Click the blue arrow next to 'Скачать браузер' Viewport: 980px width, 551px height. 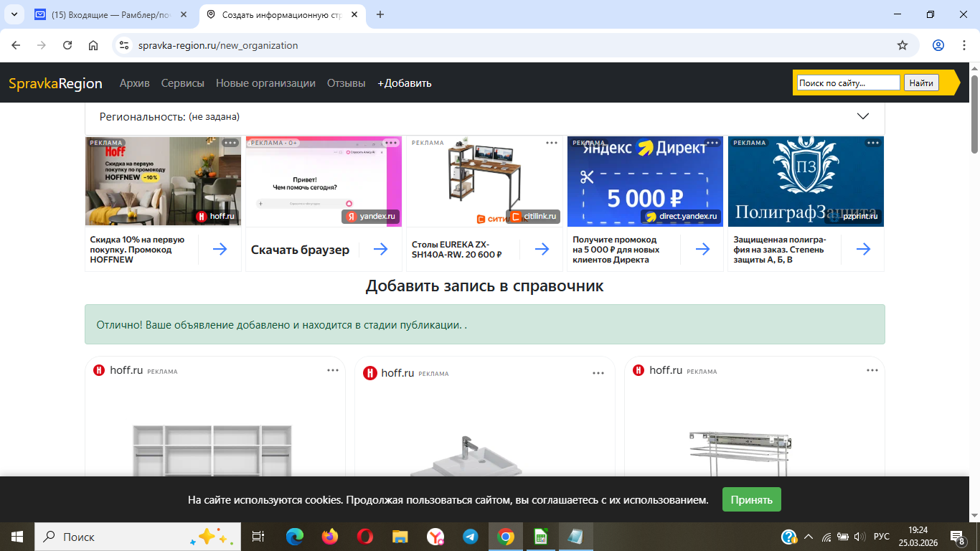click(381, 249)
